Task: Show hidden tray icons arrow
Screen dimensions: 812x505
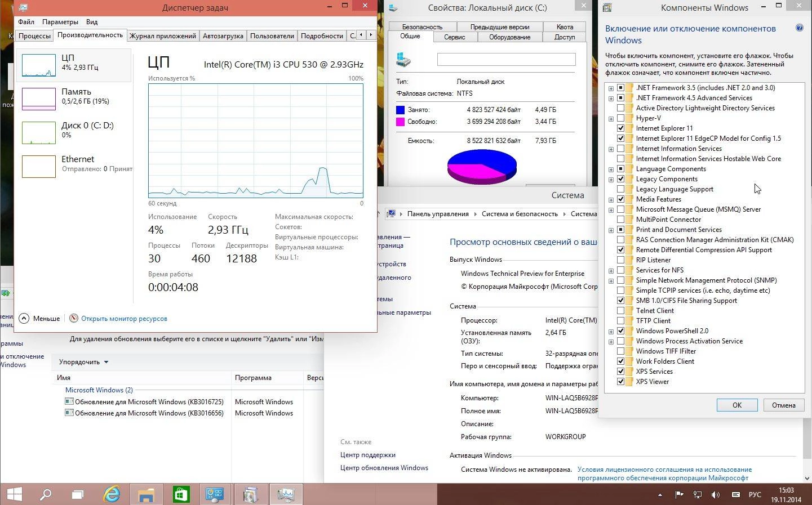Action: (x=660, y=495)
